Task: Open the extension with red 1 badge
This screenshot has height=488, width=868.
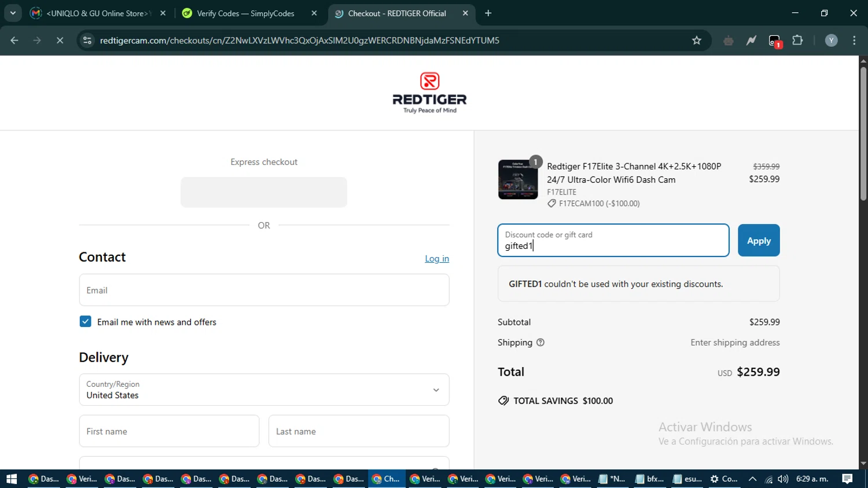Action: (775, 41)
